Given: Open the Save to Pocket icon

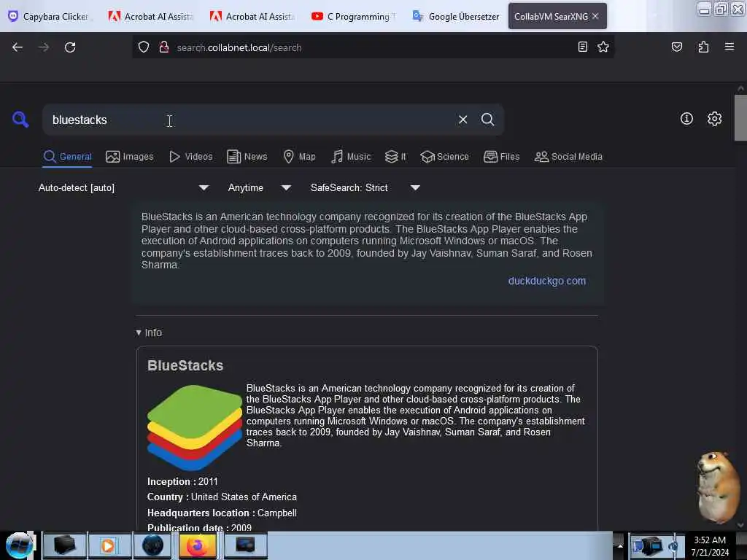Looking at the screenshot, I should [676, 47].
